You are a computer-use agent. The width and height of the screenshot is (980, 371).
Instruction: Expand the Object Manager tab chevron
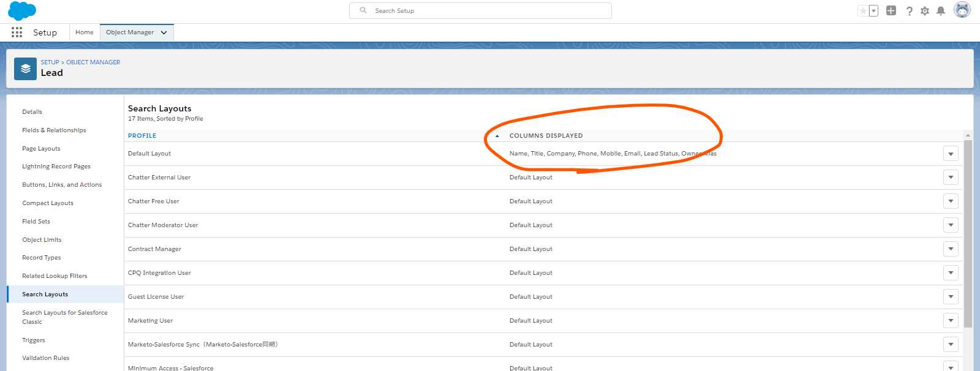pyautogui.click(x=164, y=32)
